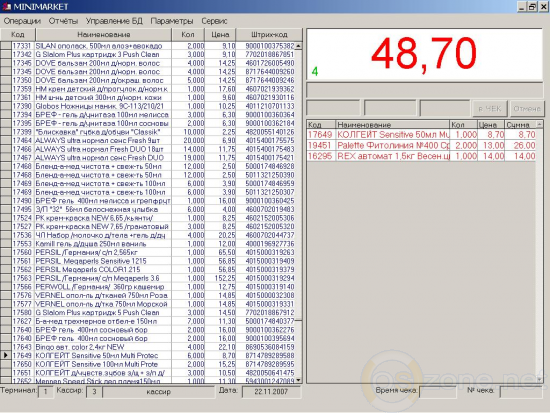This screenshot has height=413, width=550.
Task: Click the Штрихкод column header
Action: 269,34
